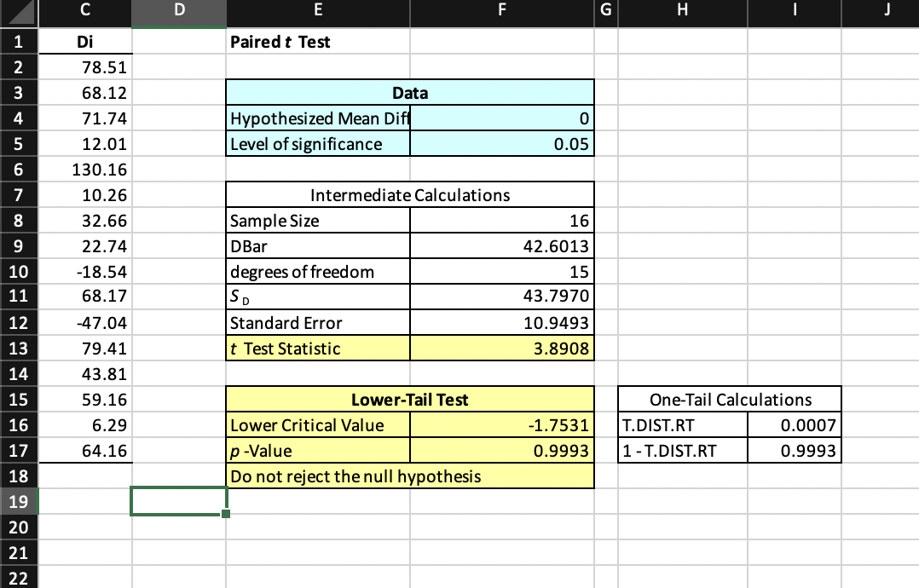Click the Intermediate Calculations header
Screen dimensions: 919x588
pyautogui.click(x=410, y=195)
